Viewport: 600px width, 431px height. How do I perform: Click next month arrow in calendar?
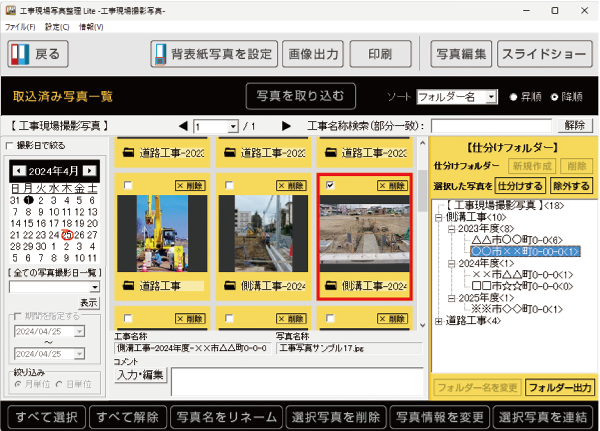coord(90,171)
